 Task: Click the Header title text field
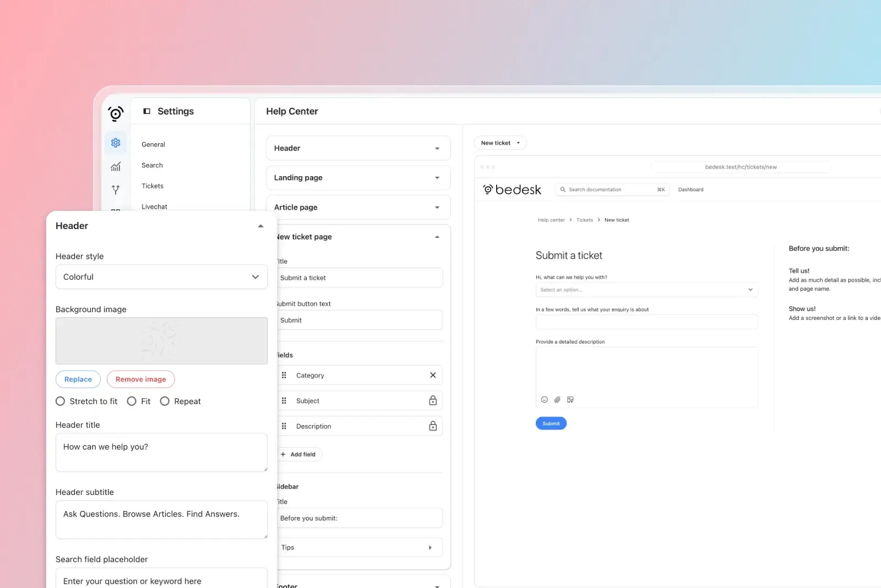pyautogui.click(x=161, y=452)
